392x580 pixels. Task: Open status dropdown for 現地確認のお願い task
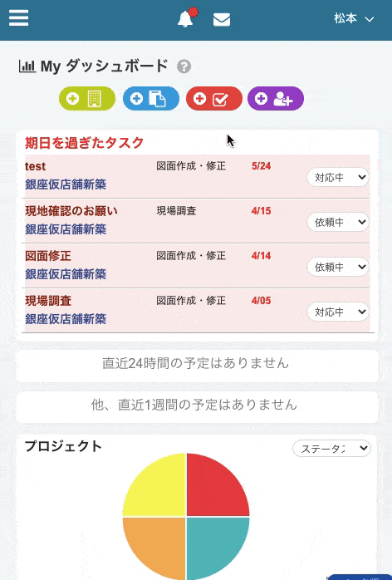point(338,222)
